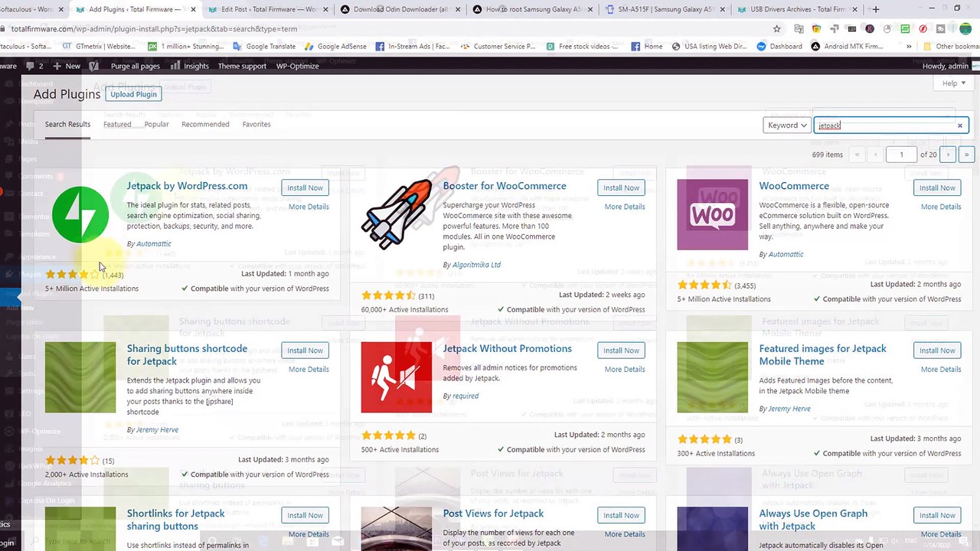Open the + New content menu
Viewport: 980px width, 551px height.
66,66
